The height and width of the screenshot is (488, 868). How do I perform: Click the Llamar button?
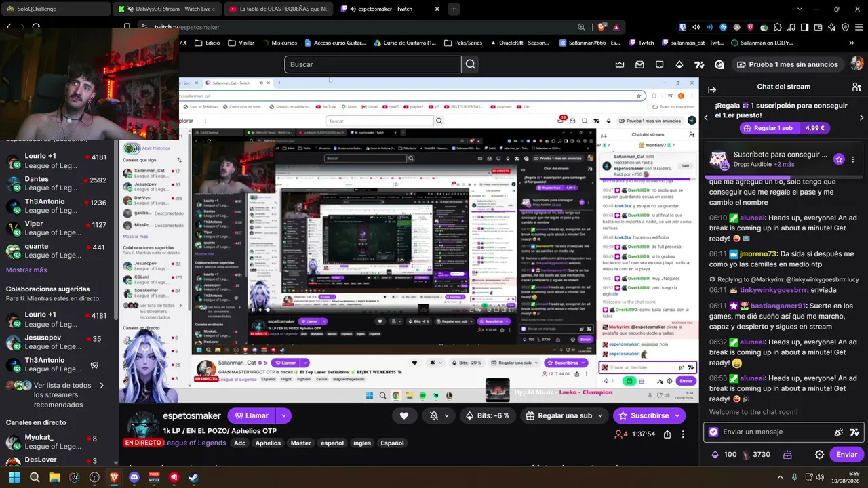252,415
